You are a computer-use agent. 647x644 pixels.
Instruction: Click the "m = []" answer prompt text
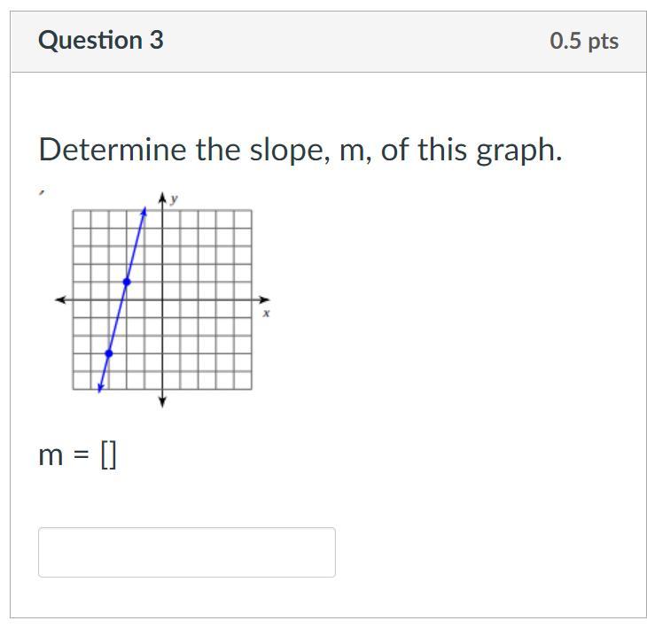click(77, 455)
